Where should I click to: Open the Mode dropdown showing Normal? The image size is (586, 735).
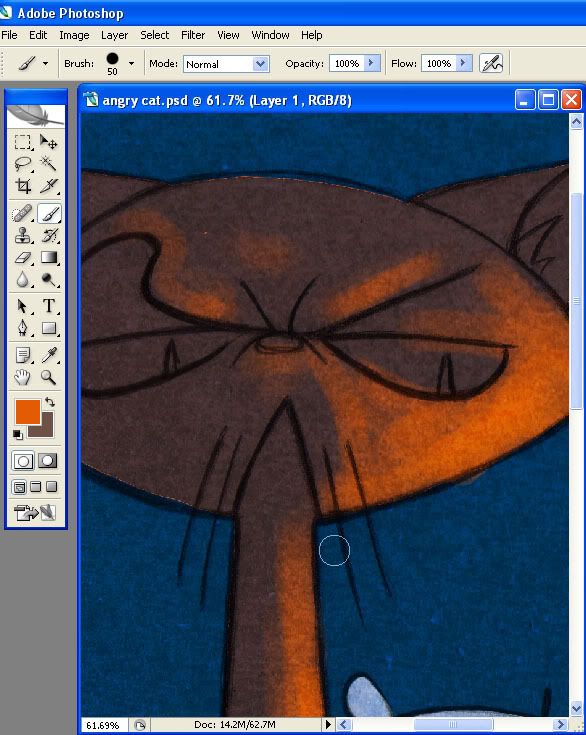point(226,64)
